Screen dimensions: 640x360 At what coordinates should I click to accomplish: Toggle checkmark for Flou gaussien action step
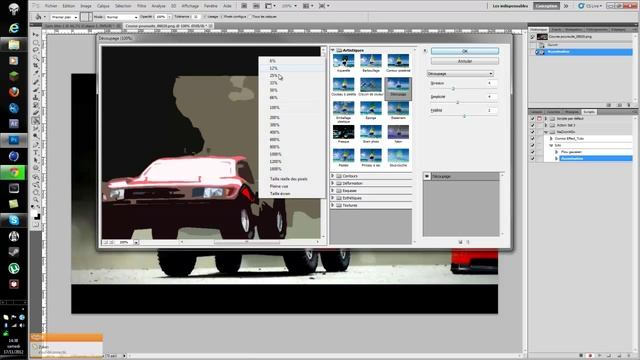[532, 151]
